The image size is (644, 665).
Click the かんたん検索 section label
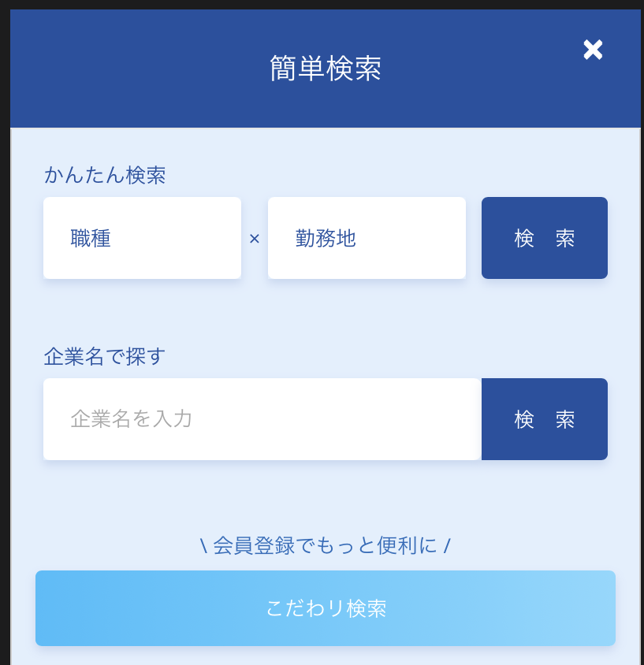[x=105, y=175]
